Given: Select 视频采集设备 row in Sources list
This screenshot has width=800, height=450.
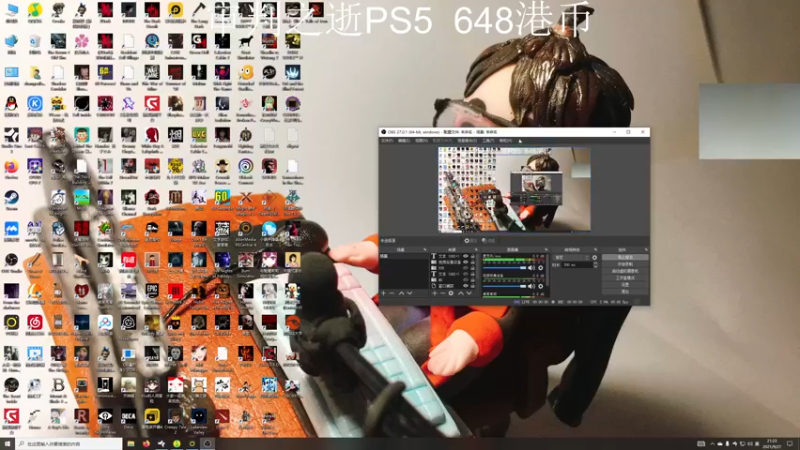Looking at the screenshot, I should [x=453, y=262].
